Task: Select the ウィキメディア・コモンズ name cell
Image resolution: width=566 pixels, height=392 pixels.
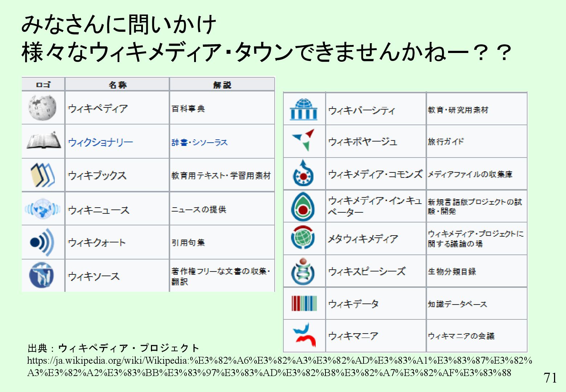Action: [376, 174]
